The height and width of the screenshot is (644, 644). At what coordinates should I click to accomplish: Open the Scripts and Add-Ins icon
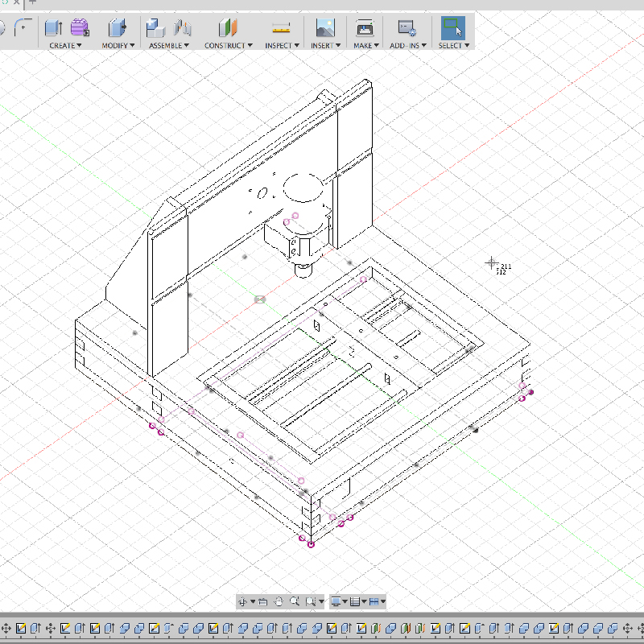click(407, 27)
